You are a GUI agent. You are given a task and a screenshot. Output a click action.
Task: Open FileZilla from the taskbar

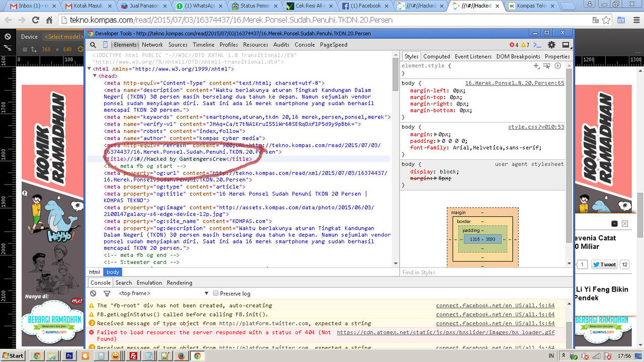coord(133,356)
